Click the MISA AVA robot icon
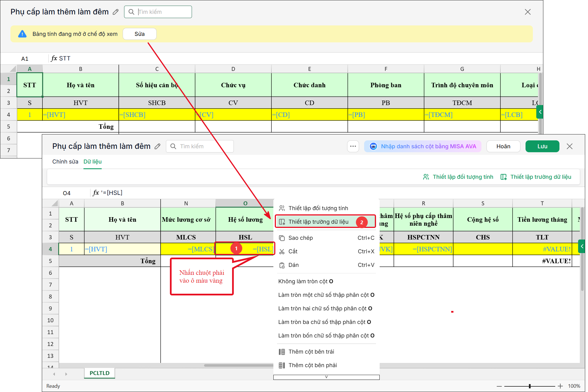This screenshot has height=392, width=588. 373,146
